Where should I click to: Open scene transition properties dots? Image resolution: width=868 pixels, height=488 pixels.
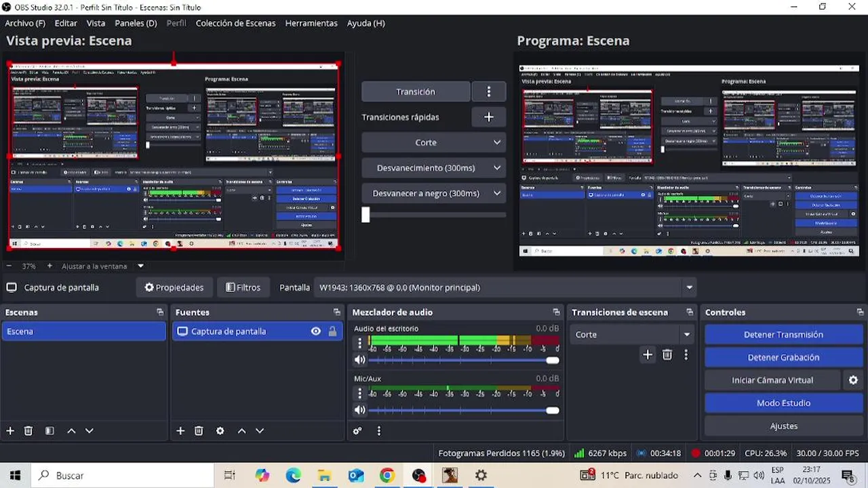coord(686,354)
